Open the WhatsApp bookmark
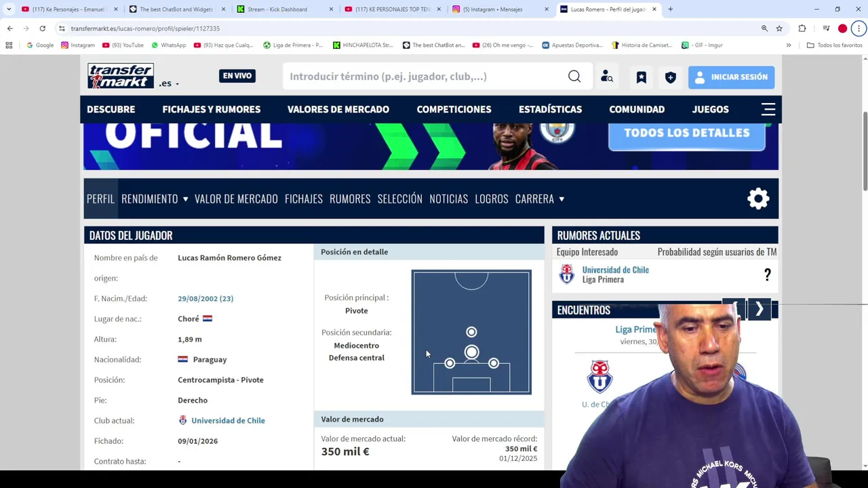The image size is (868, 488). [x=168, y=45]
